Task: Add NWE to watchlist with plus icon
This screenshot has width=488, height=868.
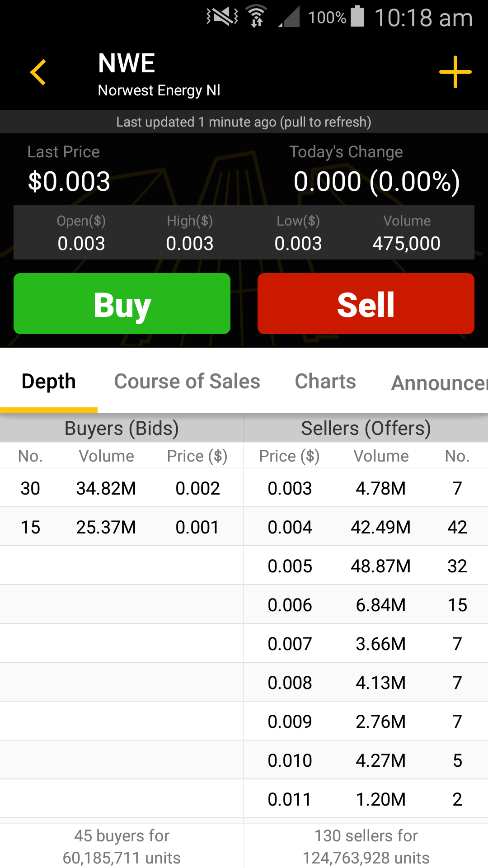Action: 455,72
